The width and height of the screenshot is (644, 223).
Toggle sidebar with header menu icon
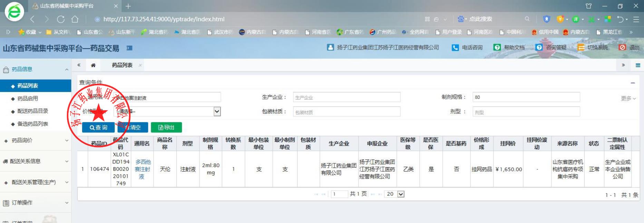click(x=129, y=48)
